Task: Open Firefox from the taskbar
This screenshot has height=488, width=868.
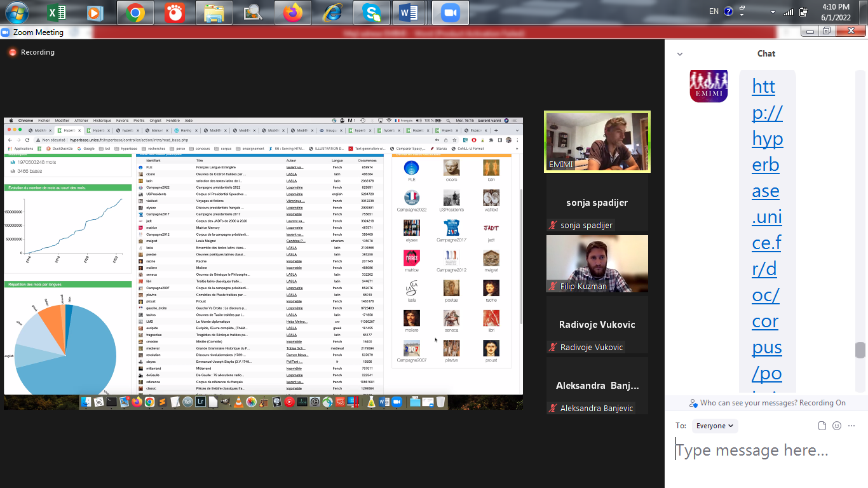Action: coord(293,13)
